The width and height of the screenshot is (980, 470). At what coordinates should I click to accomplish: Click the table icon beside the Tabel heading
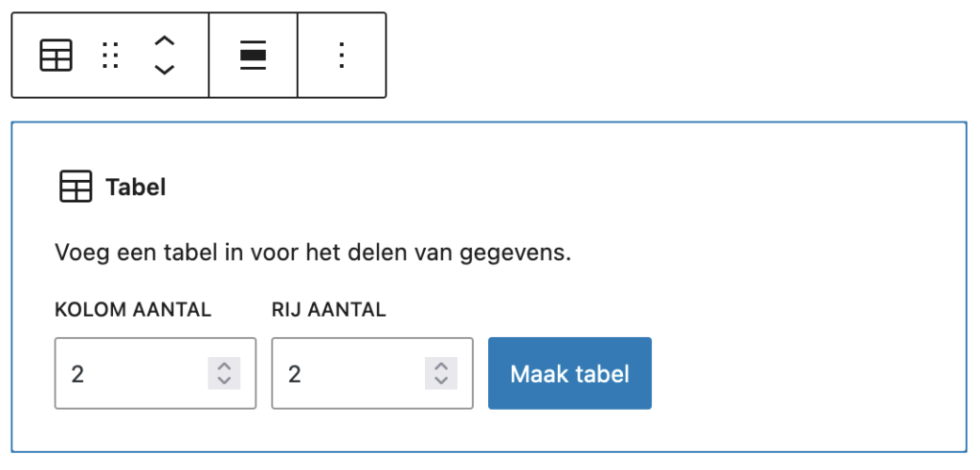[x=75, y=187]
